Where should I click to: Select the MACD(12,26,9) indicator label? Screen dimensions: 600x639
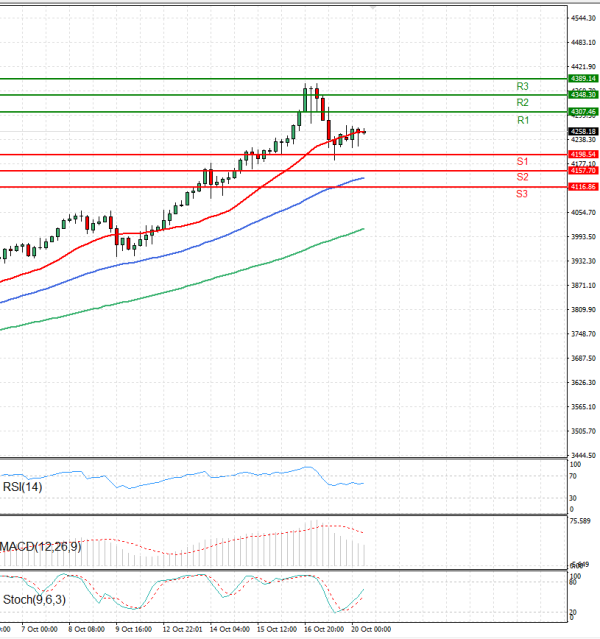pos(41,547)
